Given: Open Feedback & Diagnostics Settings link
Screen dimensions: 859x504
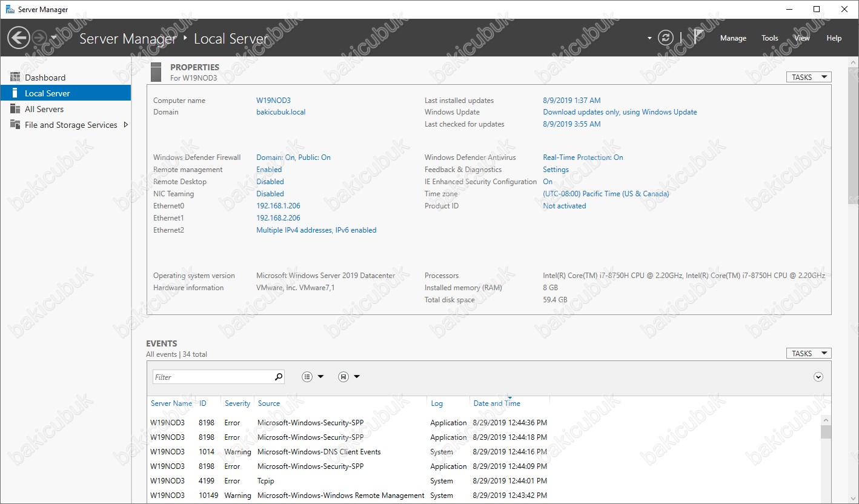Looking at the screenshot, I should click(x=556, y=170).
